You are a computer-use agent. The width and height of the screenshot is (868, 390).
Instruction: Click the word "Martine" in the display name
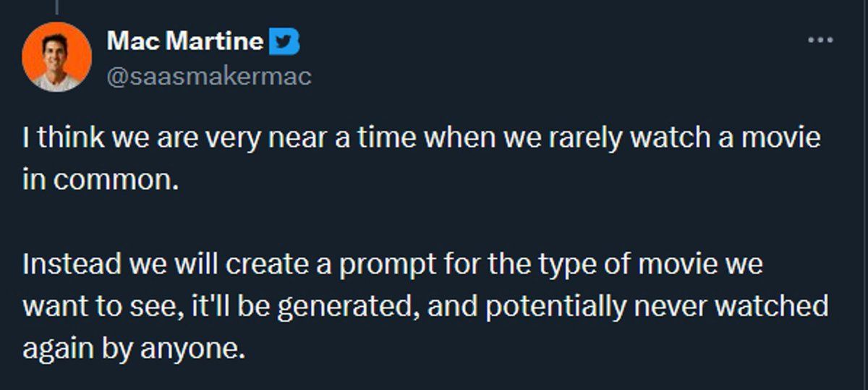[x=220, y=42]
